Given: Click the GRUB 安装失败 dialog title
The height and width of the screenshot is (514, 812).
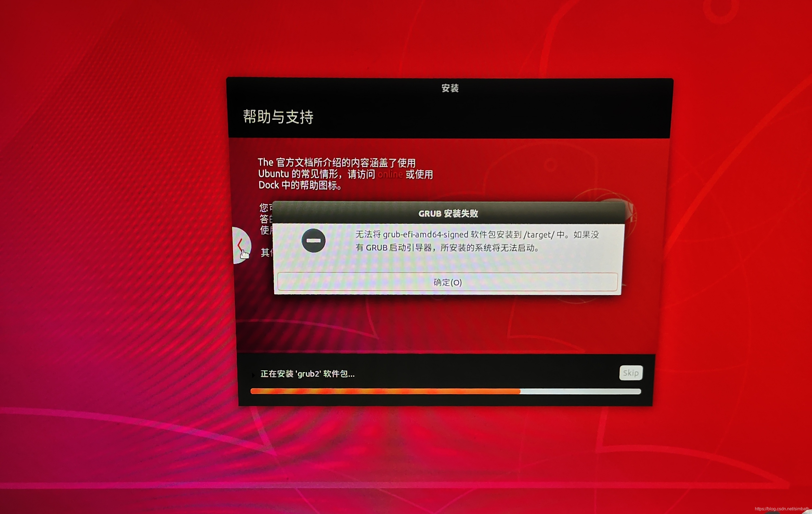Looking at the screenshot, I should (x=448, y=213).
